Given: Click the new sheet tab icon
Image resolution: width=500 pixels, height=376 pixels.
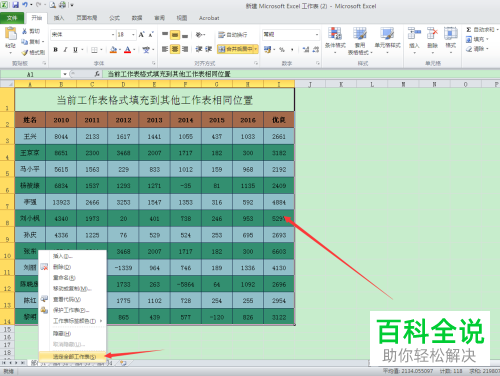Looking at the screenshot, I should click(x=123, y=363).
